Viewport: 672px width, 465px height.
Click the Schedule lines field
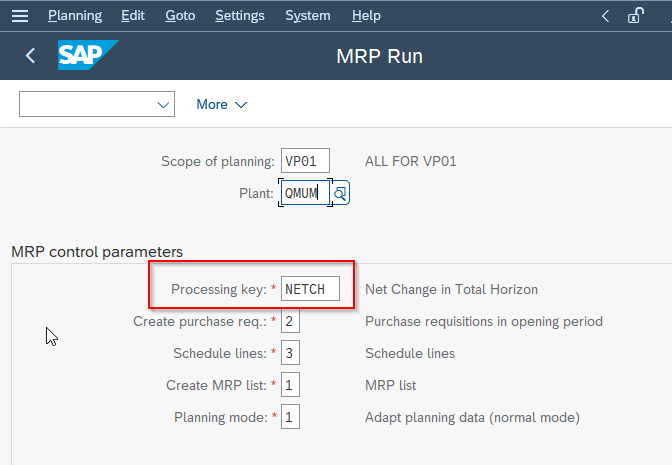(290, 353)
